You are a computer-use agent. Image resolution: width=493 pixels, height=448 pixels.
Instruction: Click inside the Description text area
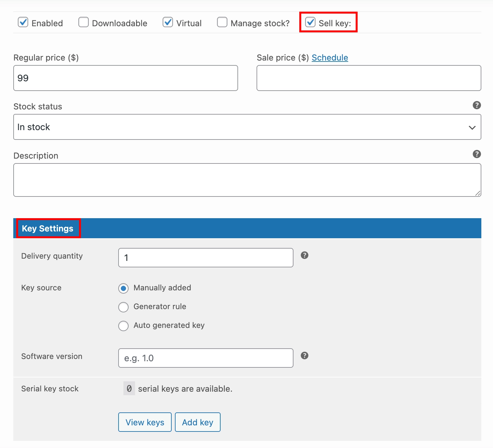(247, 180)
